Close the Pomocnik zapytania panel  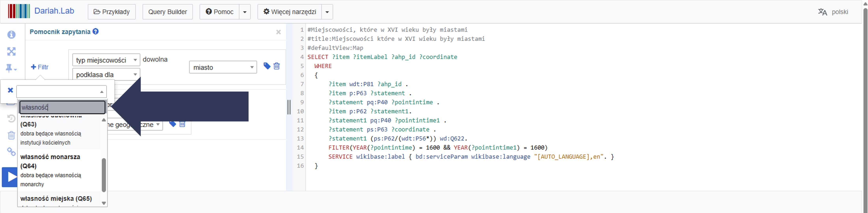278,32
